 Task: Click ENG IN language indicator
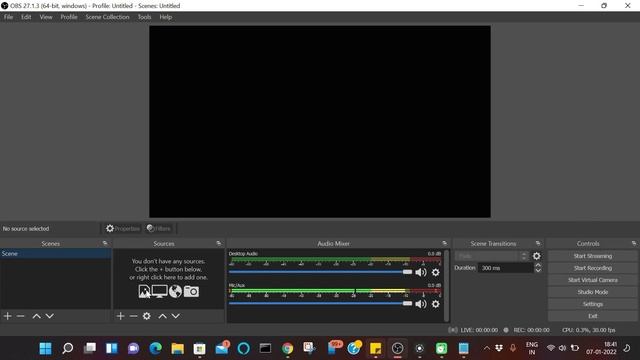(x=531, y=349)
